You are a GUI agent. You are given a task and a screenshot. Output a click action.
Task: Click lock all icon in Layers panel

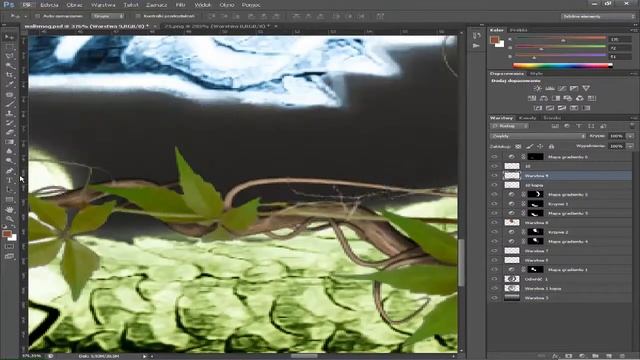coord(551,147)
